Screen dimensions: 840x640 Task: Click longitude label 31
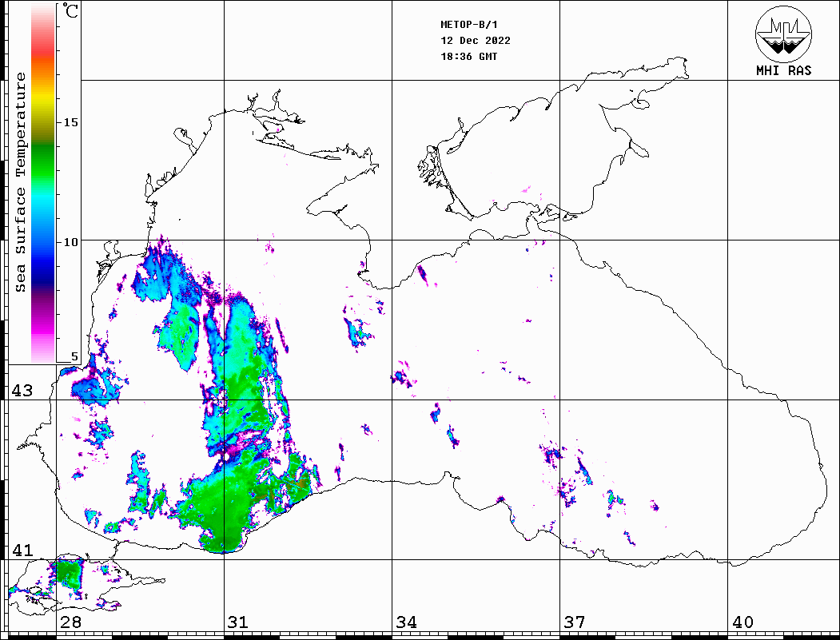pyautogui.click(x=238, y=622)
